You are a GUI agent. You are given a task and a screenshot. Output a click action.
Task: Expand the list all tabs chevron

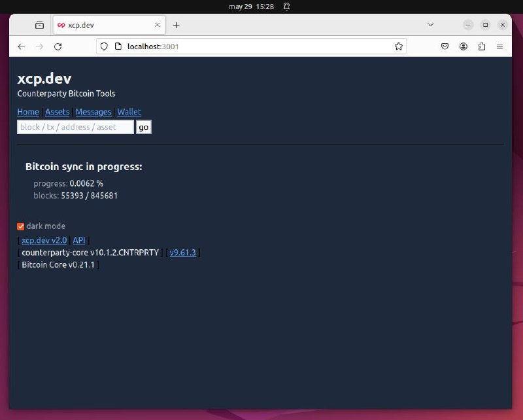point(431,25)
